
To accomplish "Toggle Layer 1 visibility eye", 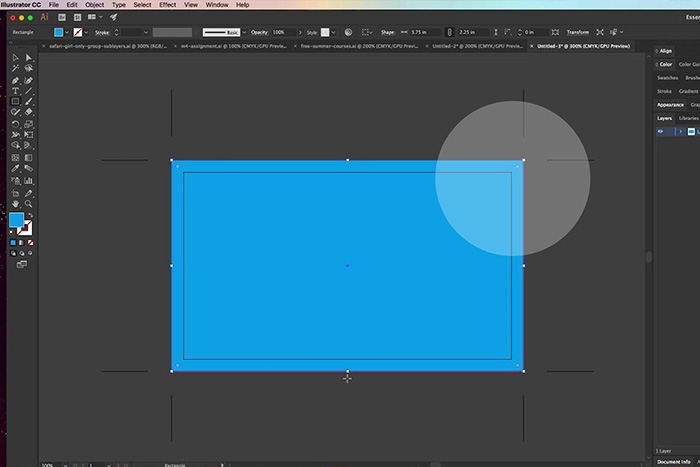I will tap(660, 131).
